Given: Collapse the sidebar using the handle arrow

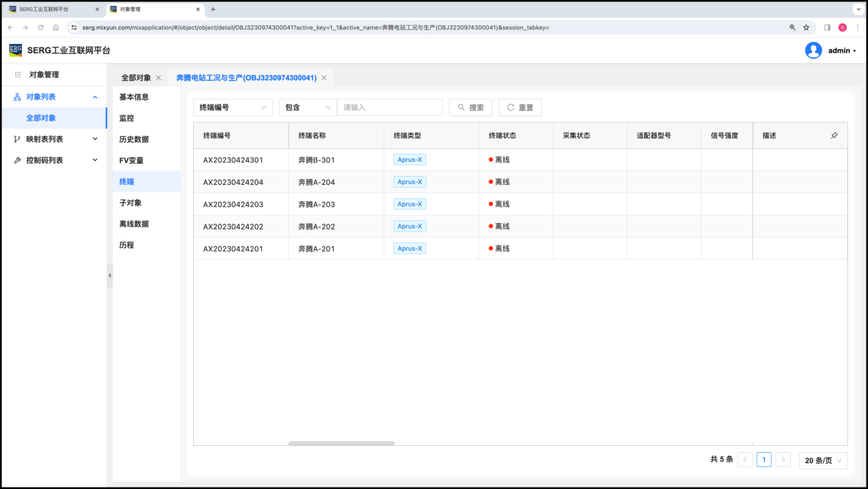Looking at the screenshot, I should point(110,275).
